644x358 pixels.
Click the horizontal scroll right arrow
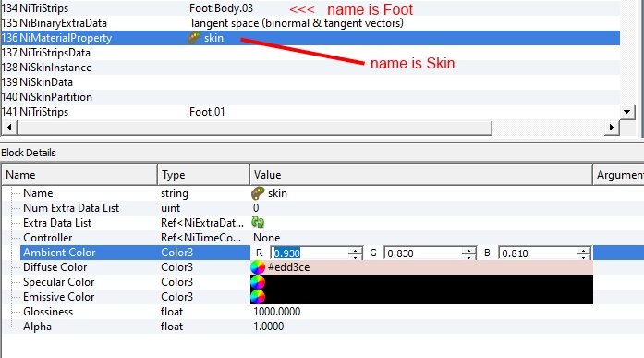(x=612, y=128)
